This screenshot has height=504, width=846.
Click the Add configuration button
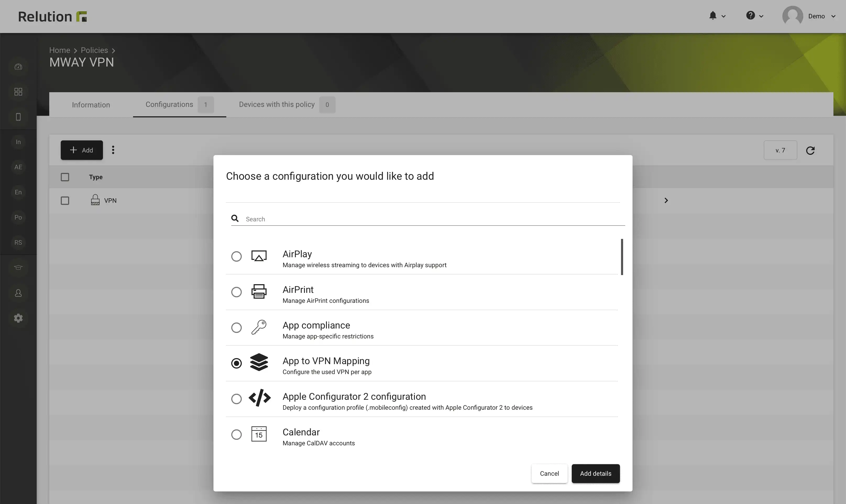pyautogui.click(x=82, y=150)
